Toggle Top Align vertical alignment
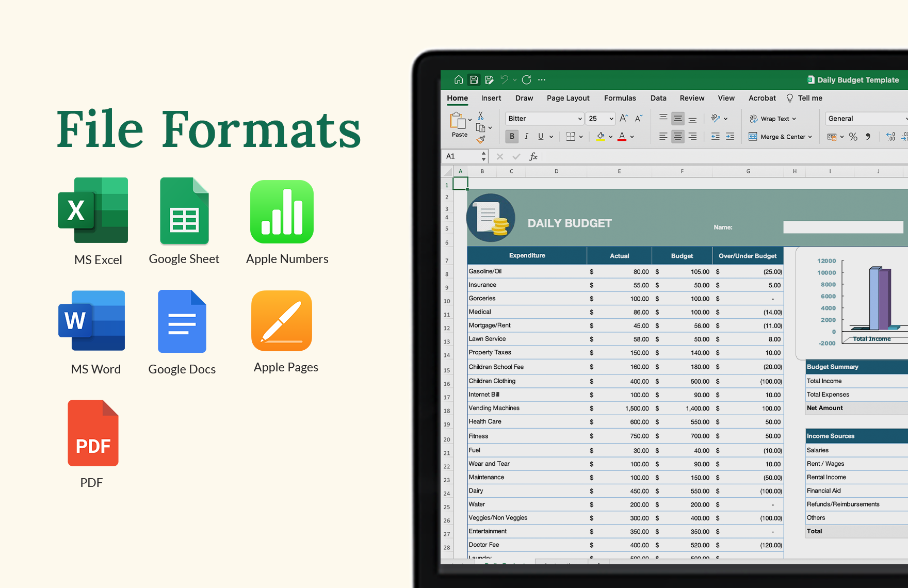The image size is (908, 588). tap(663, 118)
